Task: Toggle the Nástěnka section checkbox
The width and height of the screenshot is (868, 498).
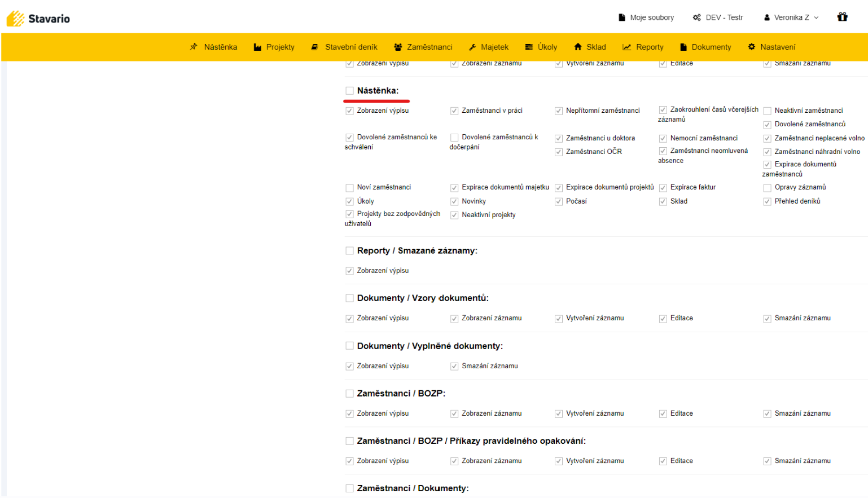Action: pyautogui.click(x=350, y=91)
